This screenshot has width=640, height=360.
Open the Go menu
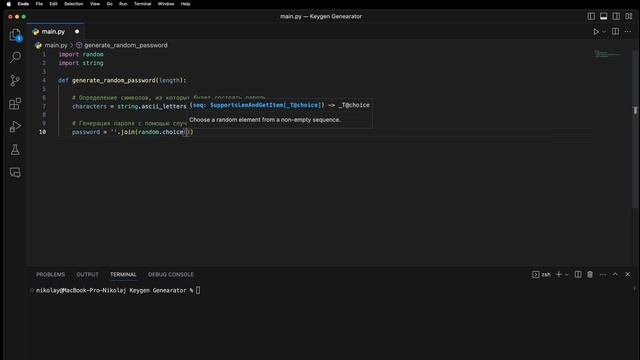(109, 4)
